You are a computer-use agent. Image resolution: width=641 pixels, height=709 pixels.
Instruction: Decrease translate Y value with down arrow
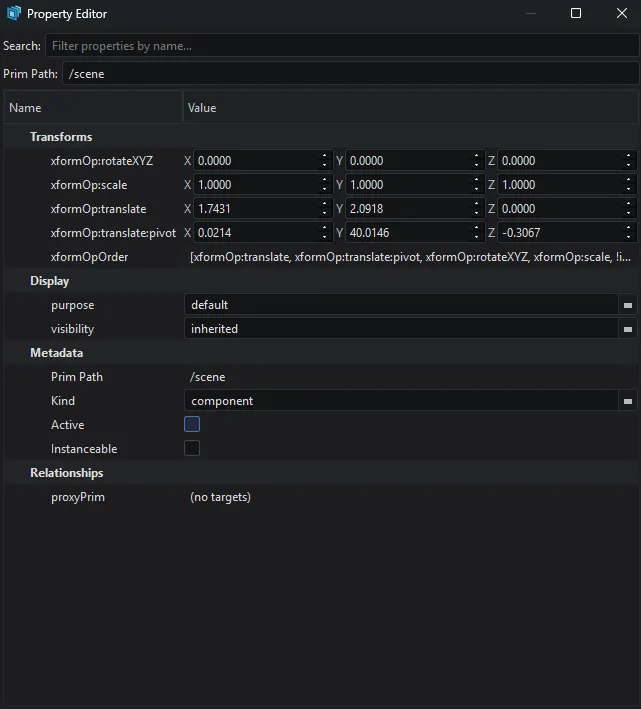[x=476, y=213]
